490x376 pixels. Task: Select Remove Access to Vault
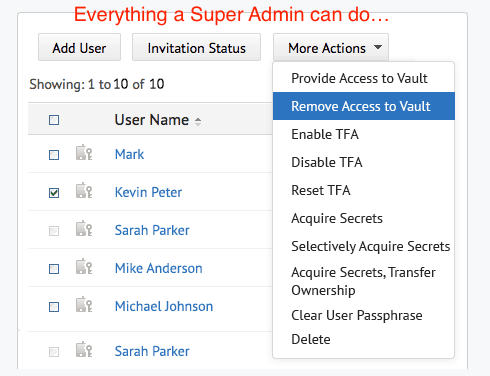[364, 106]
